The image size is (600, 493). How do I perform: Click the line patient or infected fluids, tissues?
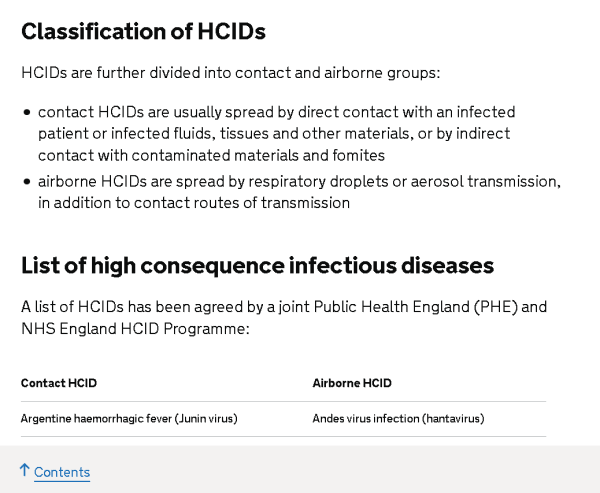(274, 134)
